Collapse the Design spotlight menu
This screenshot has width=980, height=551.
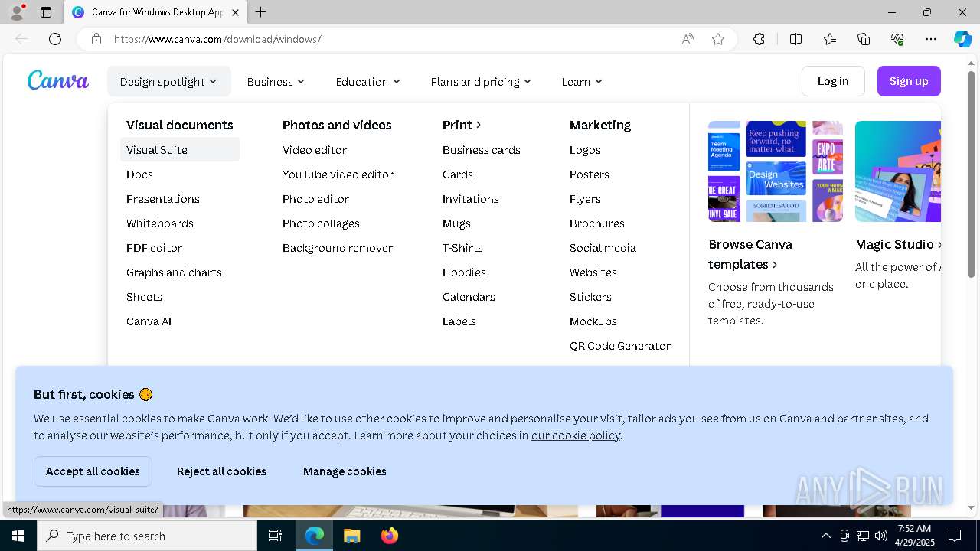168,81
